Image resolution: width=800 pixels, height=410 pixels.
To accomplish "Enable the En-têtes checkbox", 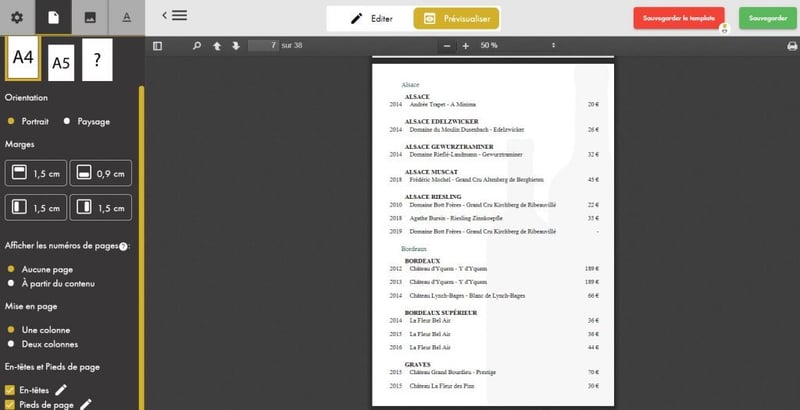I will pos(10,390).
